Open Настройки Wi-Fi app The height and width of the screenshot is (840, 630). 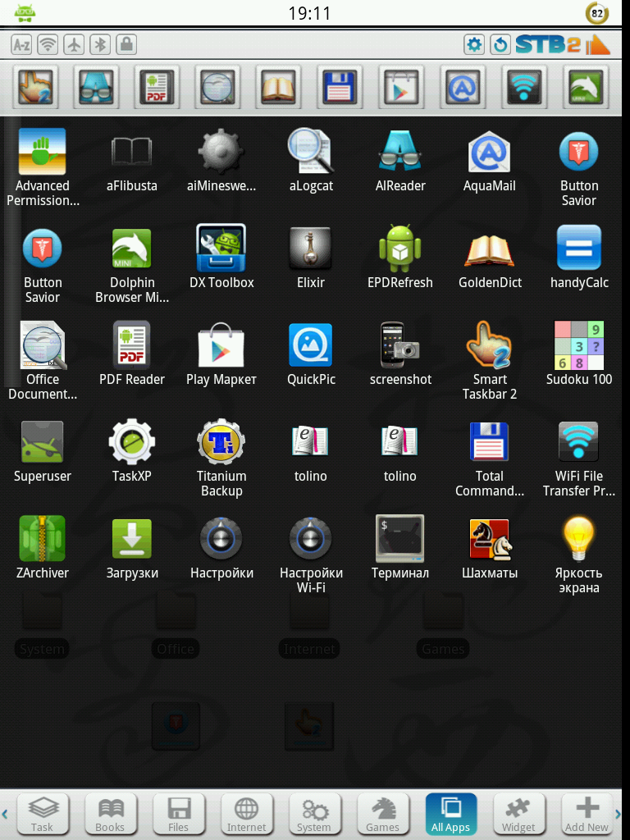click(x=311, y=555)
